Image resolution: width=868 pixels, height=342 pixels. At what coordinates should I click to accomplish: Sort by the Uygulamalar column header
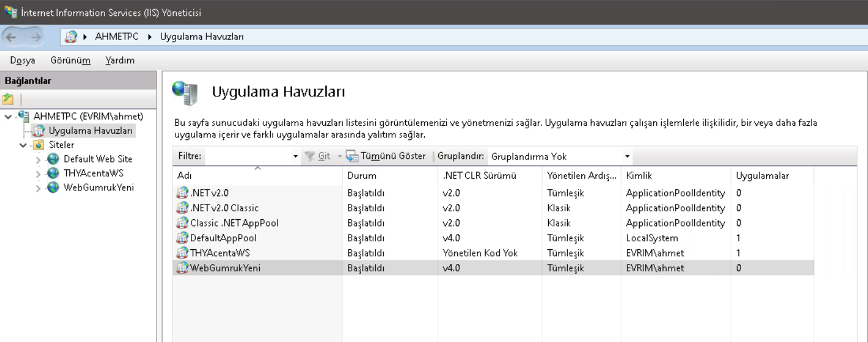click(772, 176)
